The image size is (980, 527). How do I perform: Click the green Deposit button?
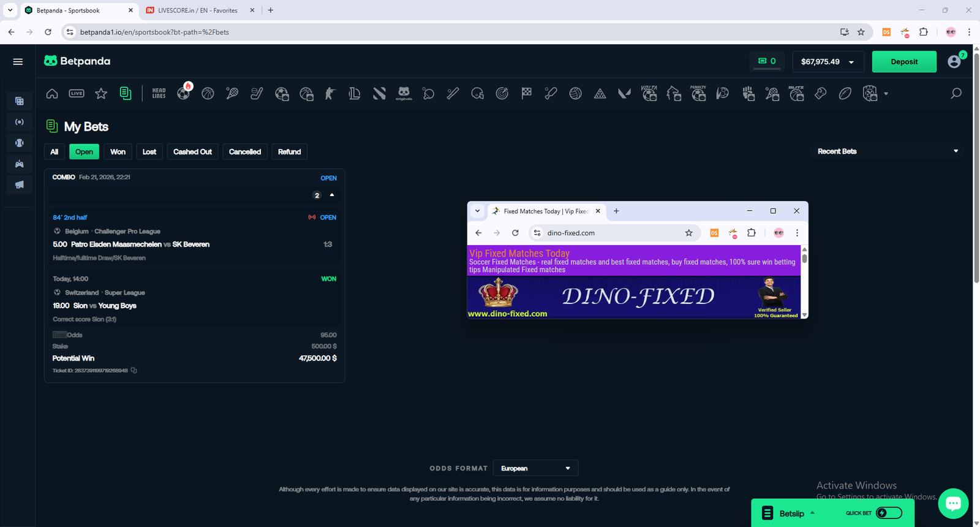click(x=903, y=62)
